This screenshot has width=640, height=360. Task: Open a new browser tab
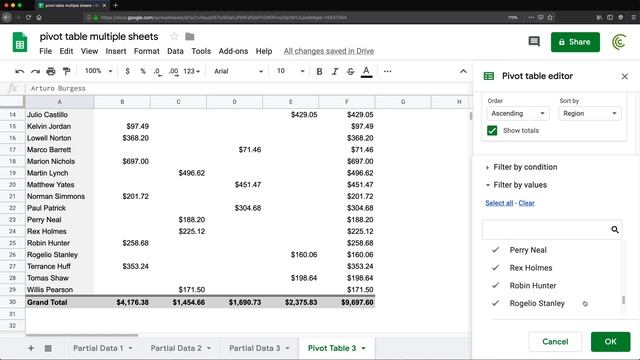point(116,5)
